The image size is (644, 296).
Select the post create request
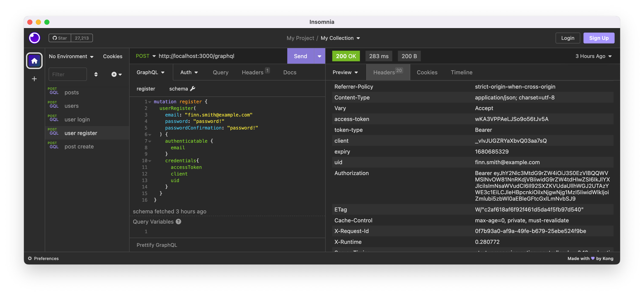pos(87,147)
